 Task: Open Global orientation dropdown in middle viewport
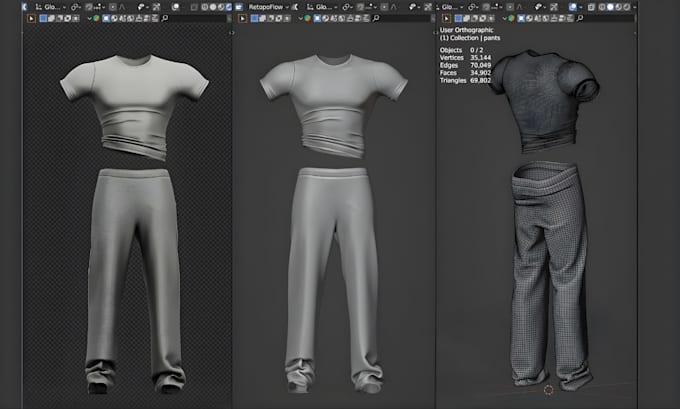click(x=320, y=7)
